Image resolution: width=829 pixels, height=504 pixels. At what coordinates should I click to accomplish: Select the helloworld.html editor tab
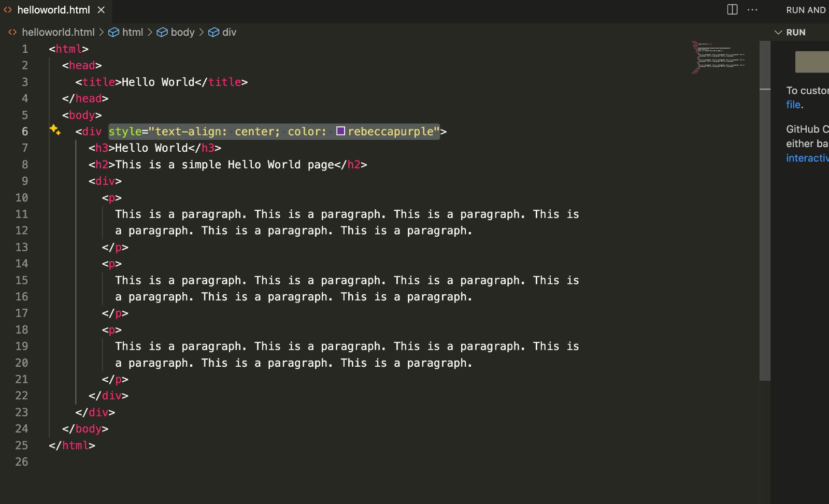pos(53,10)
